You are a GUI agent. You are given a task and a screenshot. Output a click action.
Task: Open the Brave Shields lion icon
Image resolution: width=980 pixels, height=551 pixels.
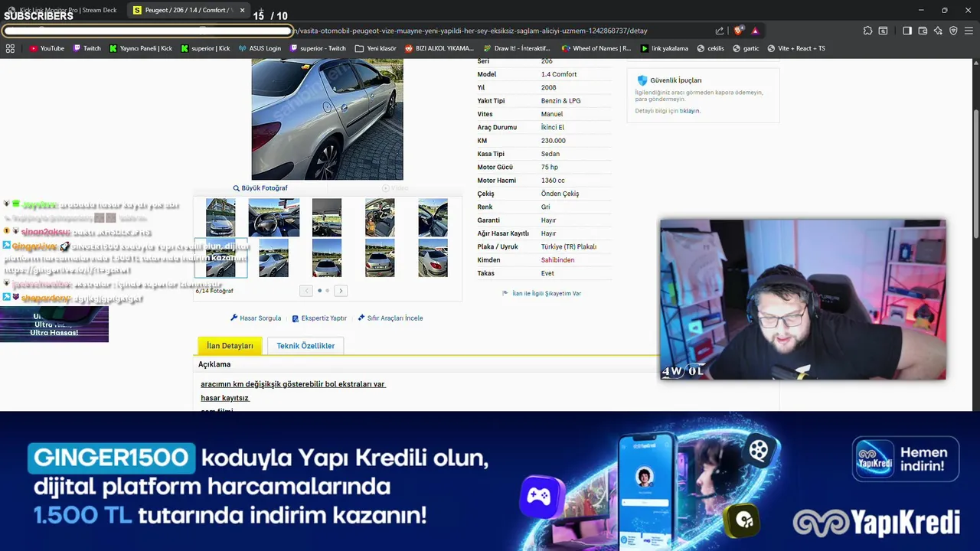click(738, 31)
